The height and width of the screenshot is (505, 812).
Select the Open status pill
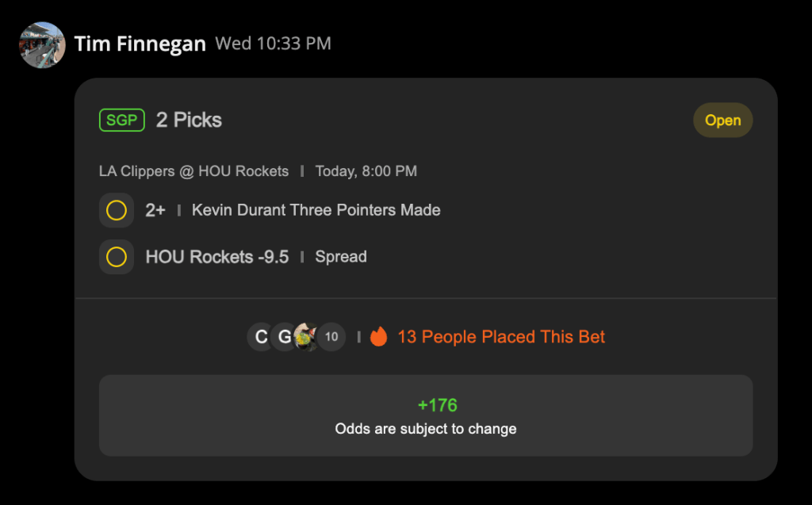point(723,121)
